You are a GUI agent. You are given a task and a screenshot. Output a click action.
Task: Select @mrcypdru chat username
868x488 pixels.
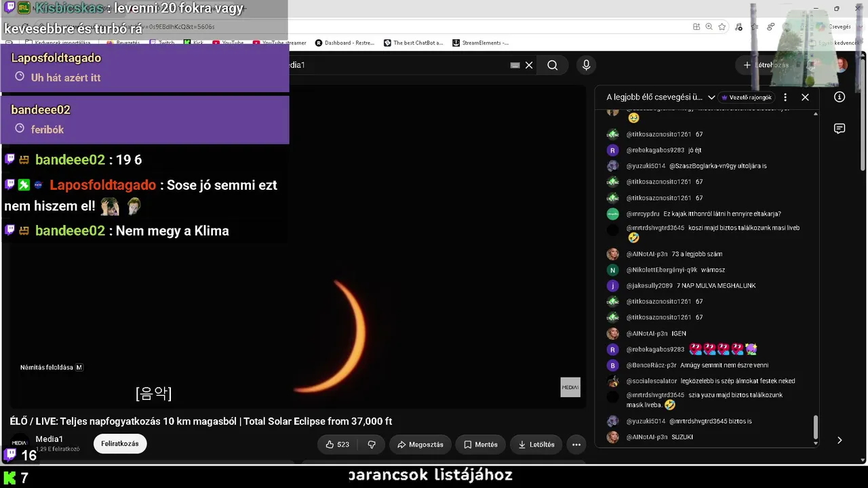pyautogui.click(x=643, y=214)
